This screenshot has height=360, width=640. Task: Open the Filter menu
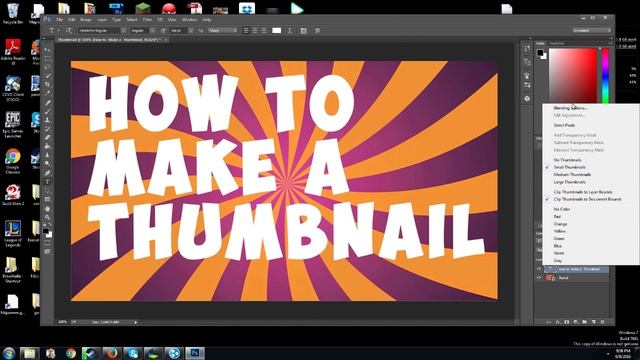147,20
